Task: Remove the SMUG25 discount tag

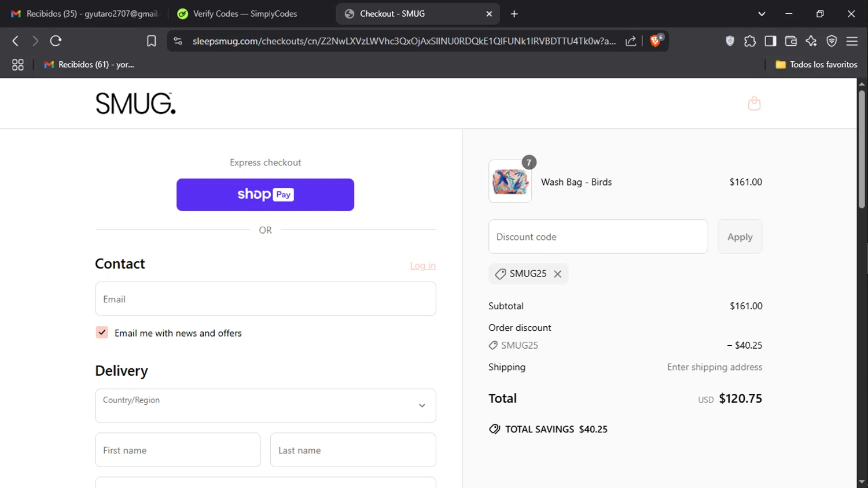Action: [557, 274]
